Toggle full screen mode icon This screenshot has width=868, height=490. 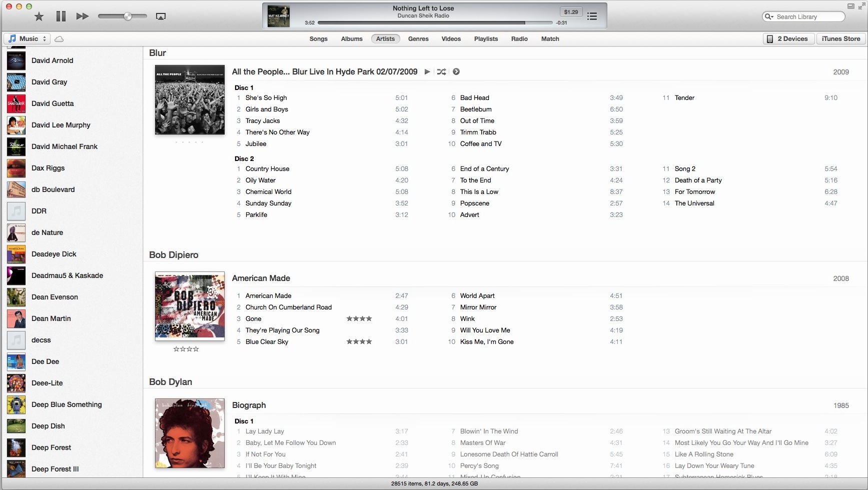point(861,6)
